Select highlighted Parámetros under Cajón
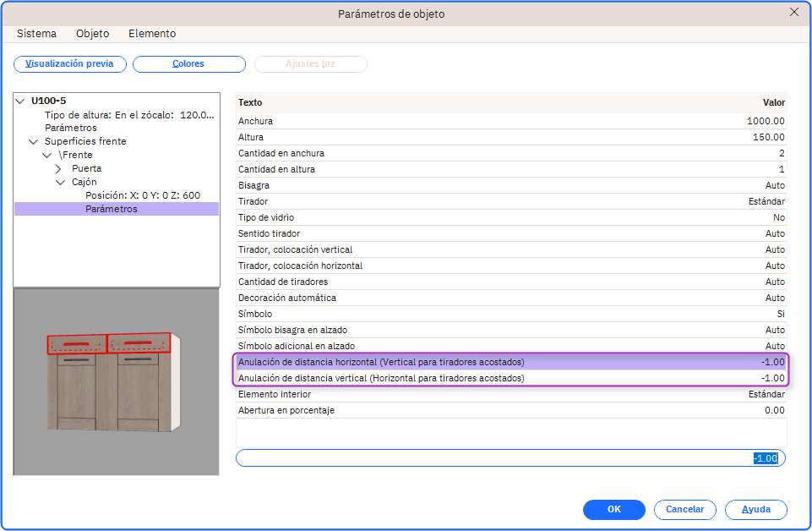This screenshot has height=531, width=812. click(x=117, y=209)
